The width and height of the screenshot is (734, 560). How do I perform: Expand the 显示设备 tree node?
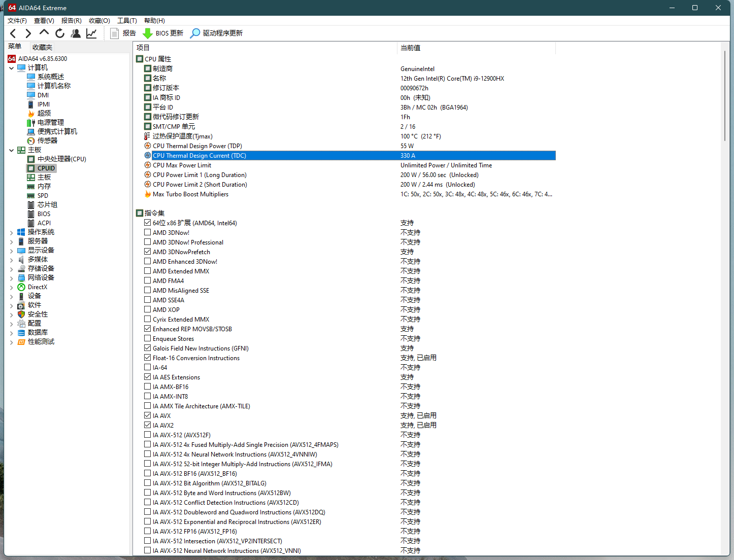11,251
